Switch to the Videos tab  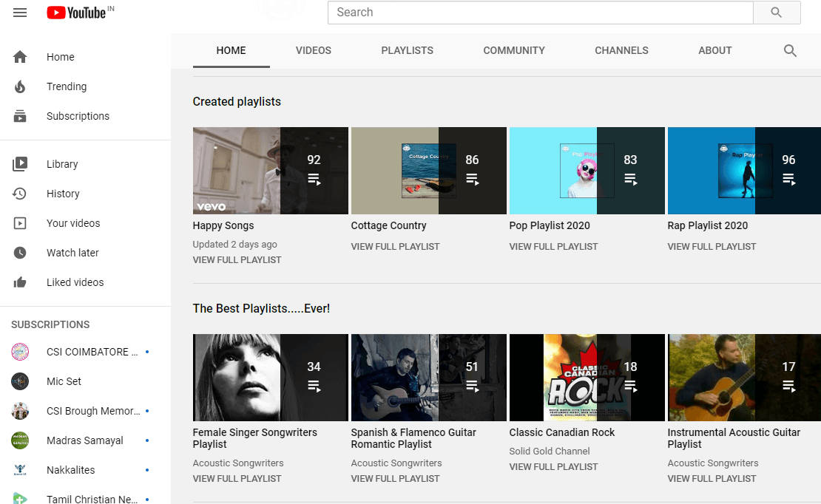click(314, 51)
